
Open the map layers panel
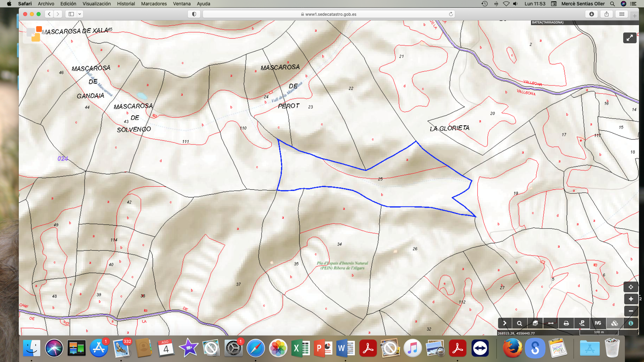535,323
